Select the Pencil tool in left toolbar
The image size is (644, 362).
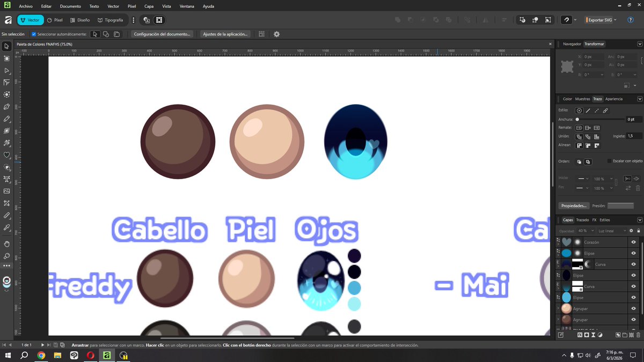(6, 119)
